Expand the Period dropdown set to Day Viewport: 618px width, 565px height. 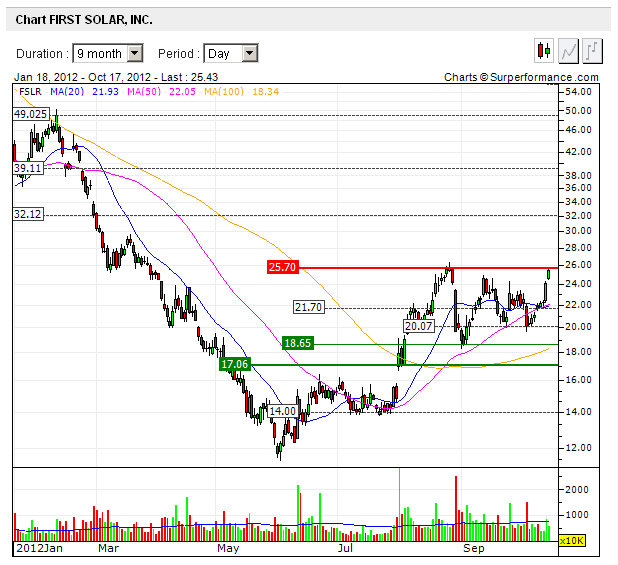click(x=231, y=53)
